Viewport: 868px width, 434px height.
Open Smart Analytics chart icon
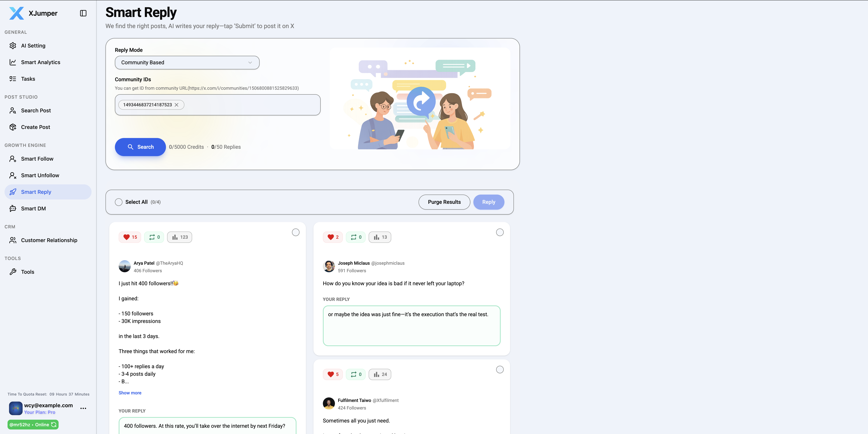(13, 62)
